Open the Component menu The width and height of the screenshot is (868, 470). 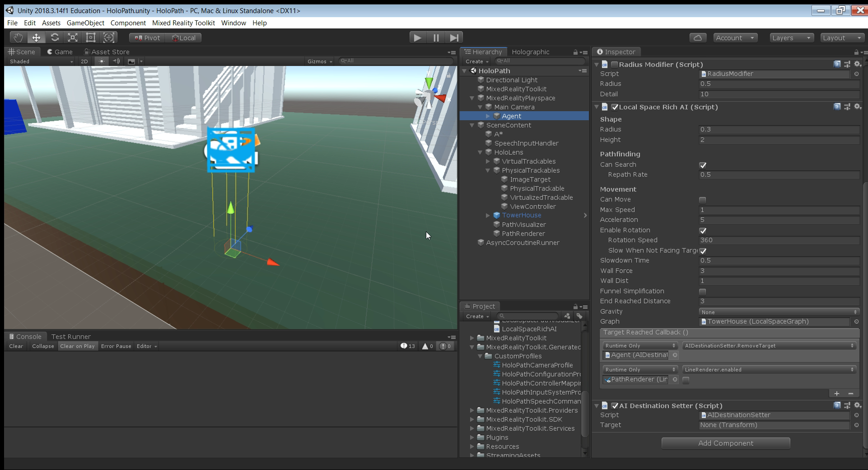(x=128, y=23)
